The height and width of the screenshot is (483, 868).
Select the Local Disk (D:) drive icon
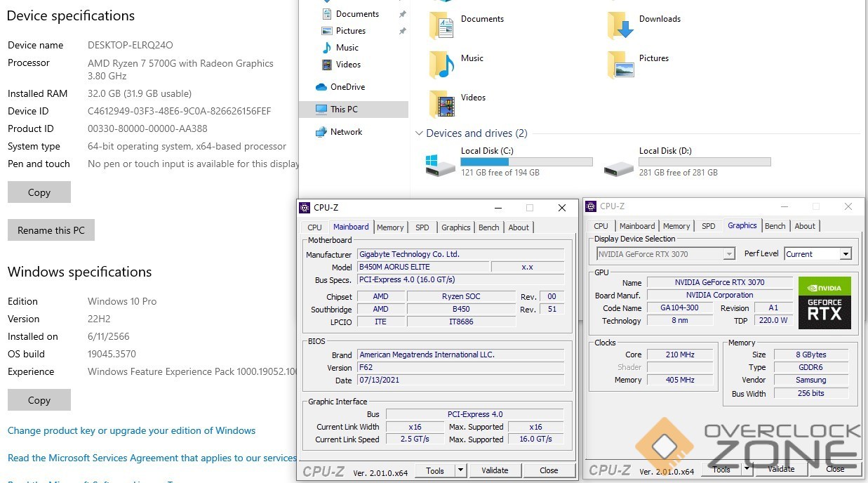pos(619,168)
